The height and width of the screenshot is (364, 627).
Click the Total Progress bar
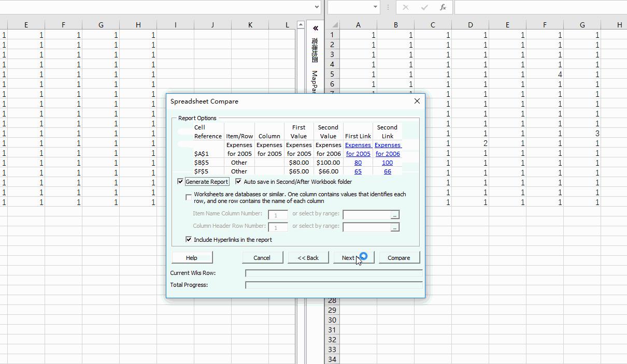pyautogui.click(x=334, y=285)
